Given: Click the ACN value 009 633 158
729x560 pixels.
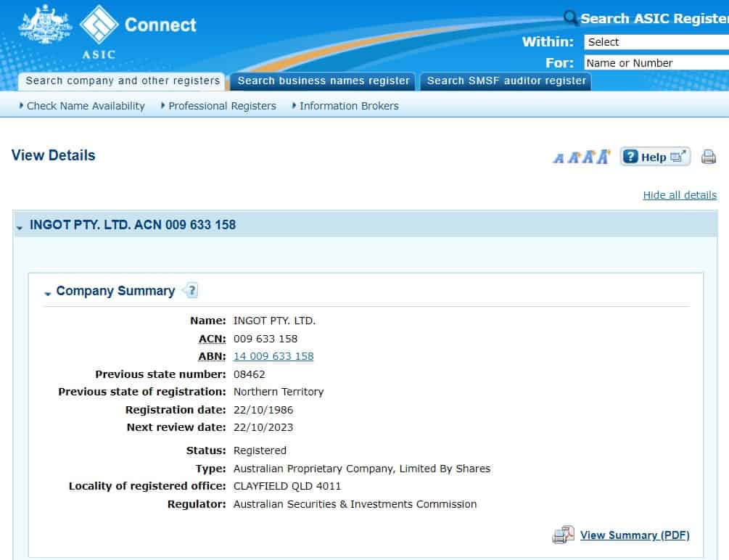Looking at the screenshot, I should [x=265, y=339].
